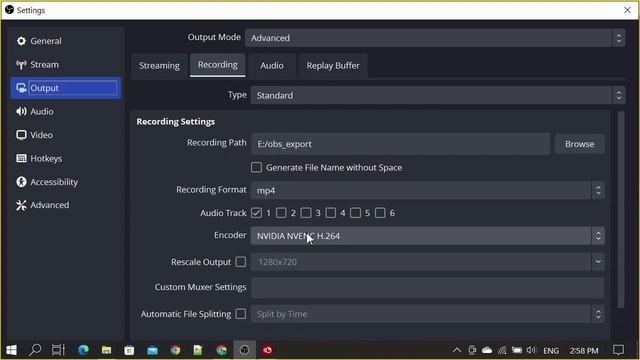Enable the Rescale Output checkbox

[241, 262]
